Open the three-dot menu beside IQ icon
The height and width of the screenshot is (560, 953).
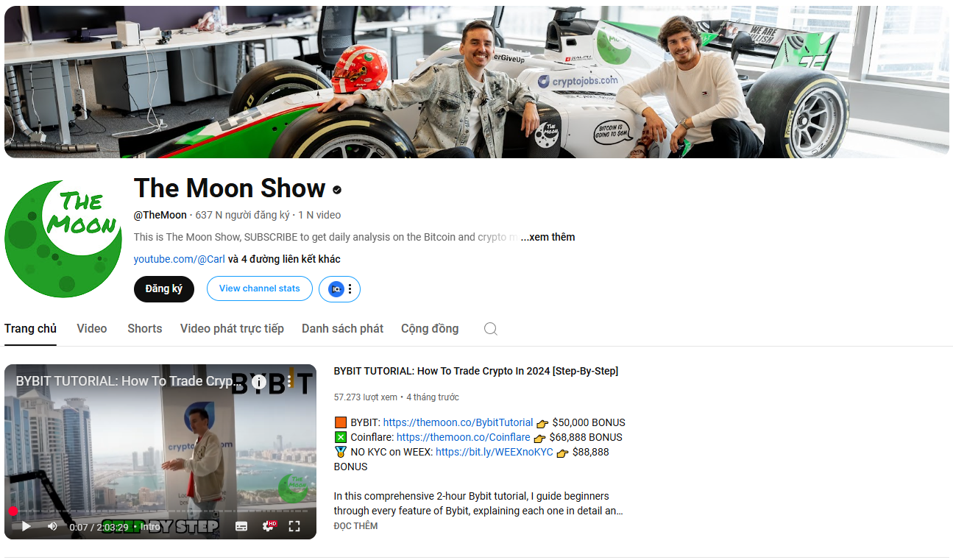point(350,289)
